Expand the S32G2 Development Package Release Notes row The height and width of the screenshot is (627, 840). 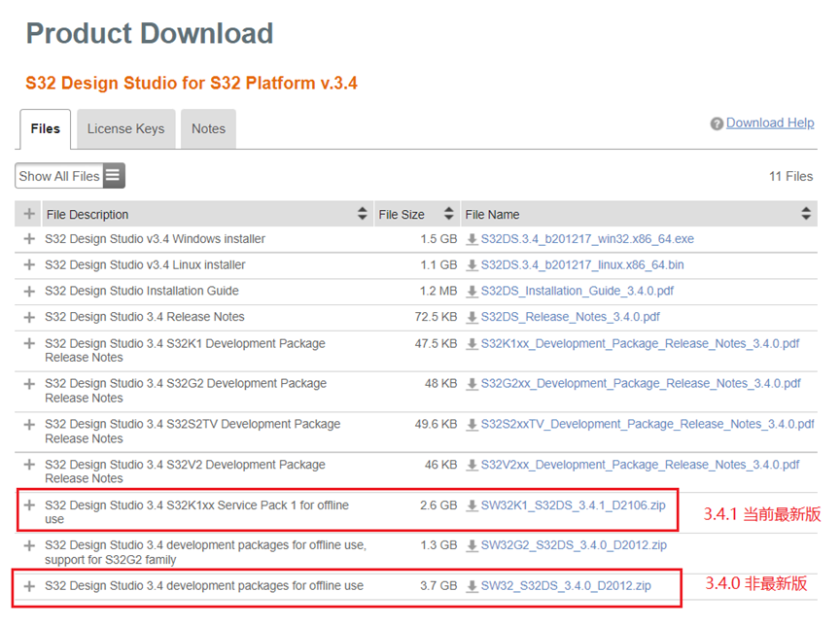tap(28, 383)
